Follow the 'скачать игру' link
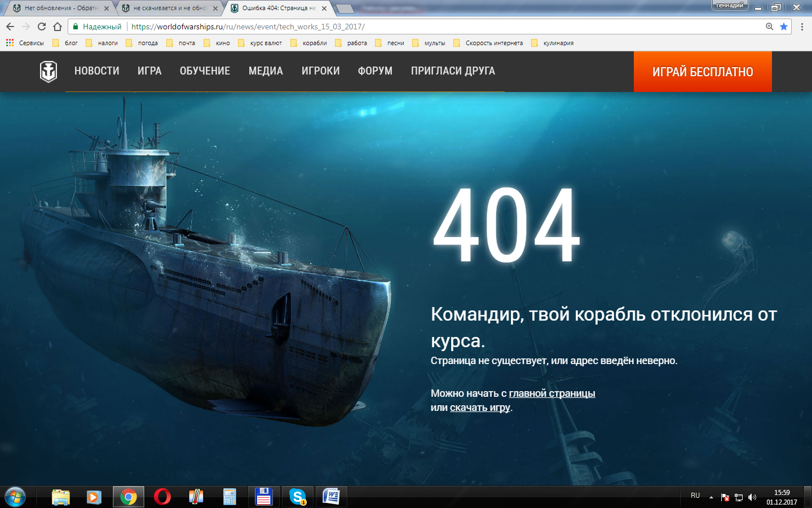Viewport: 812px width, 508px height. (x=480, y=408)
